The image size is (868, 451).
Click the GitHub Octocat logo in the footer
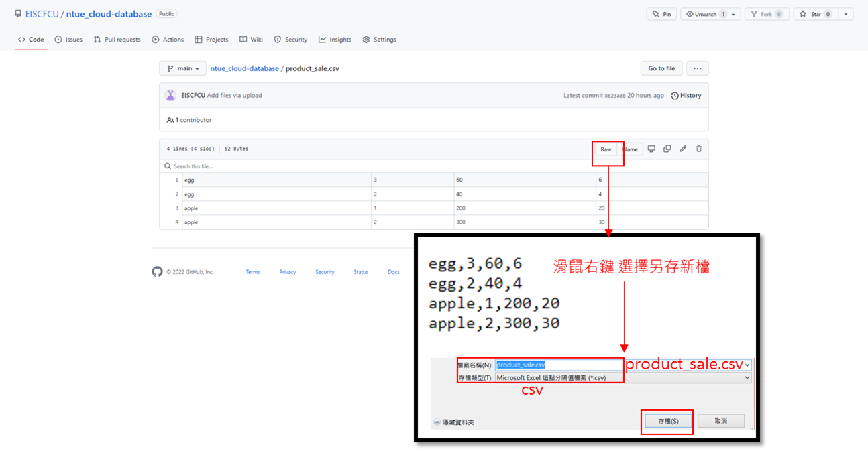tap(157, 271)
